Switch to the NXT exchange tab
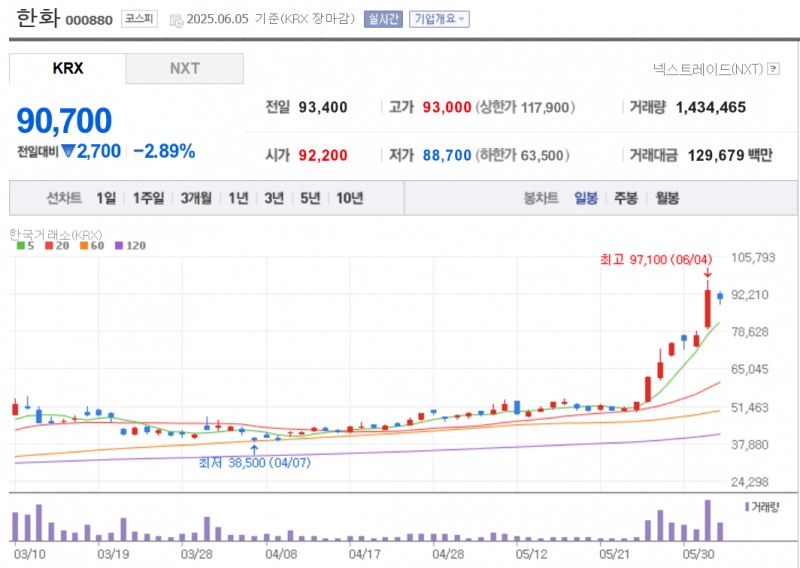Screen dimensions: 800x568 [185, 68]
